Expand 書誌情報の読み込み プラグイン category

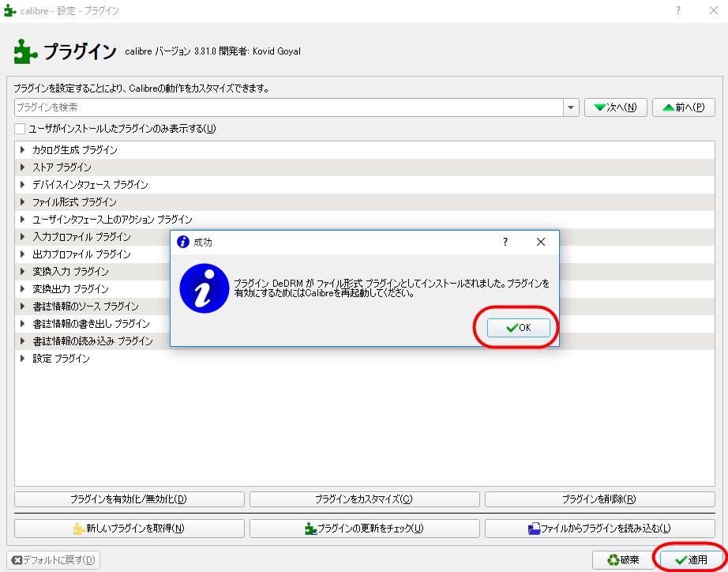tap(22, 341)
